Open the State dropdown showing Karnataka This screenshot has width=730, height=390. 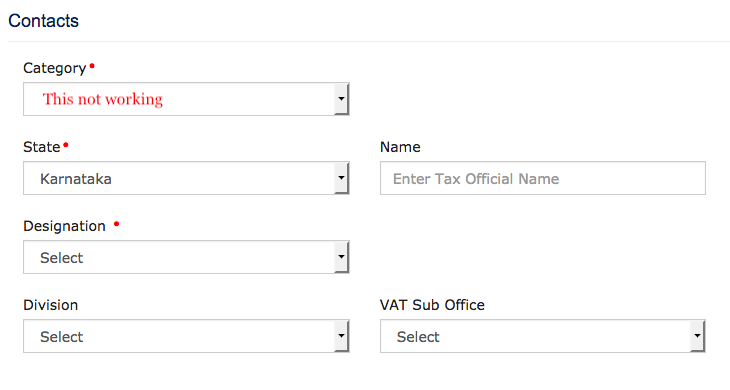tap(186, 178)
